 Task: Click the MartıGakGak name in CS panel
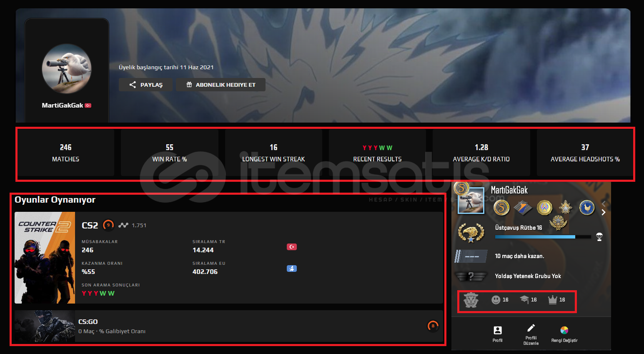point(509,190)
